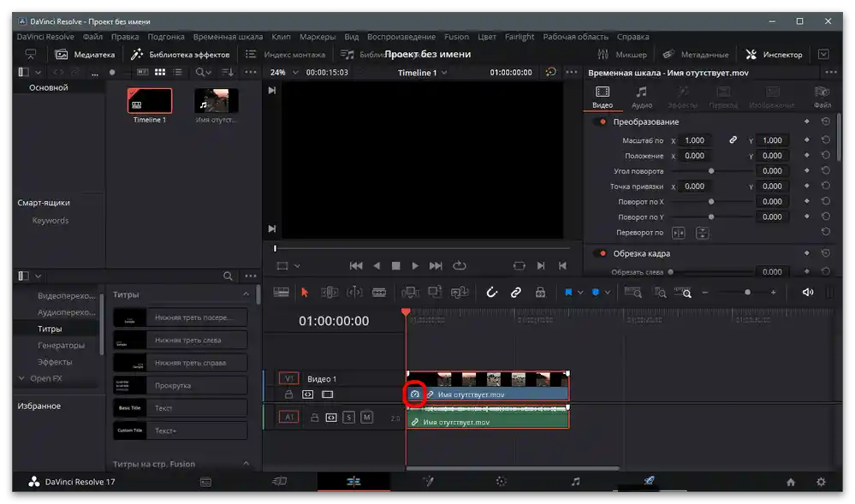The width and height of the screenshot is (855, 504).
Task: Zoom in timeline with plus button
Action: 773,293
